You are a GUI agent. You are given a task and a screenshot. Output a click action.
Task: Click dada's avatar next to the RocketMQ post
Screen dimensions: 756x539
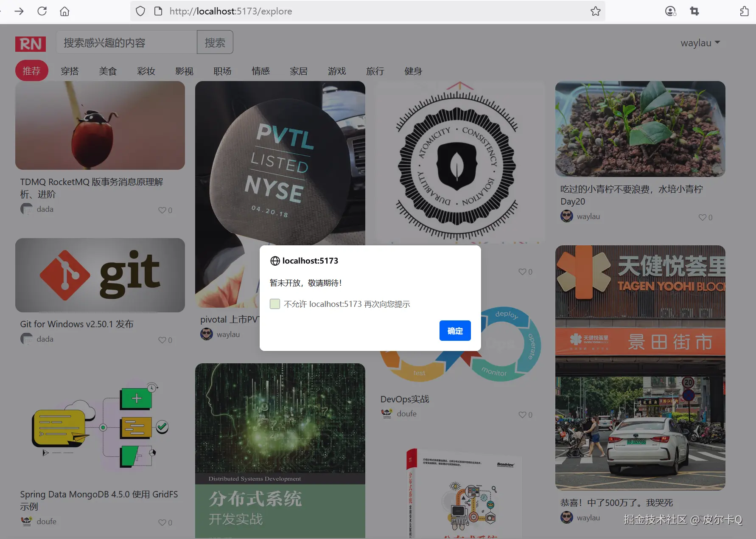coord(26,209)
